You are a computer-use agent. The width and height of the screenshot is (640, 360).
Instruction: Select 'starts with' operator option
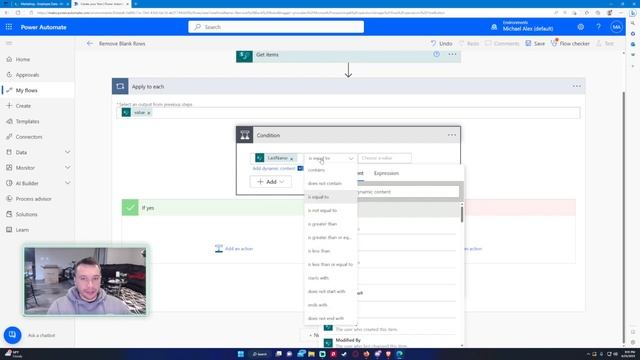click(331, 278)
